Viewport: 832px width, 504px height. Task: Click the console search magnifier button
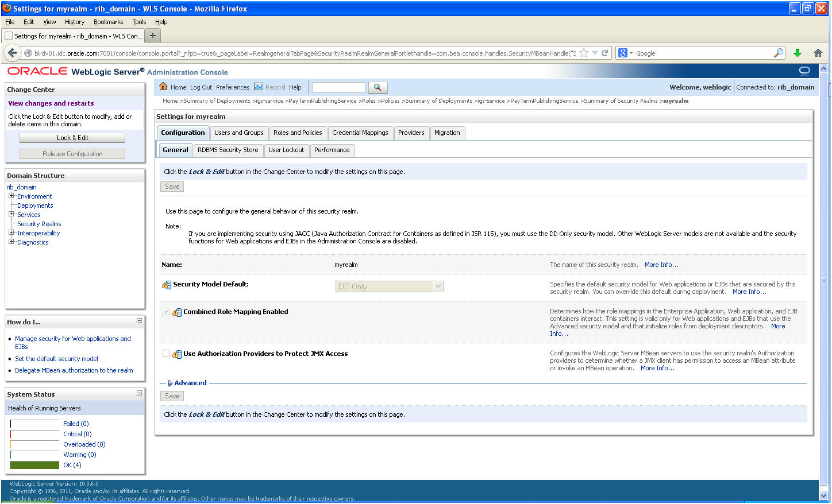click(378, 87)
